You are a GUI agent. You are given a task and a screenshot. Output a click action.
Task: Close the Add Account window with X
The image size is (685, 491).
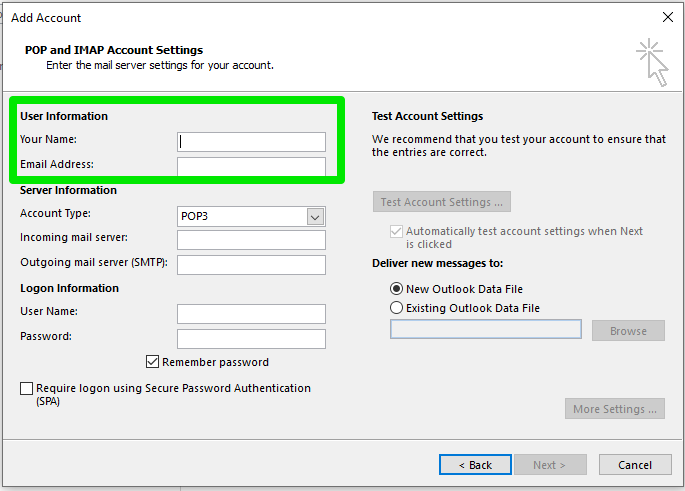tap(668, 17)
